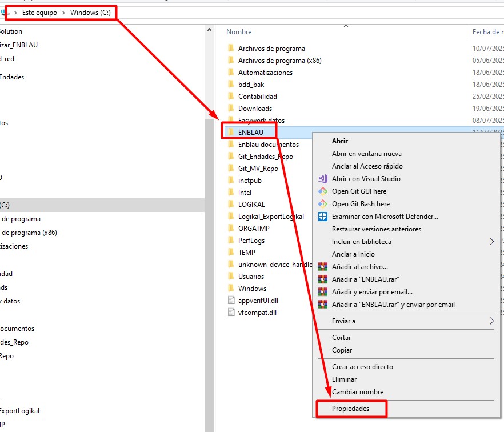
Task: Click the folder icon of TEMP
Action: point(231,253)
